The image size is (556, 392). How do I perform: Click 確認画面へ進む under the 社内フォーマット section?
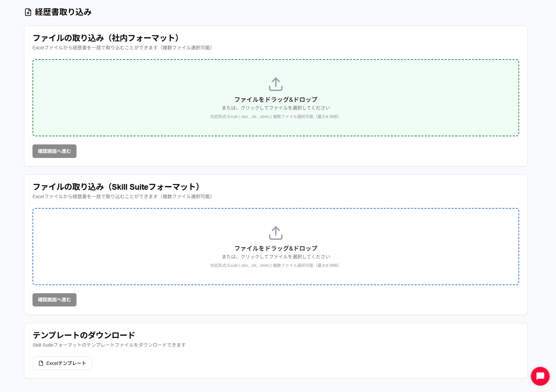(x=54, y=151)
